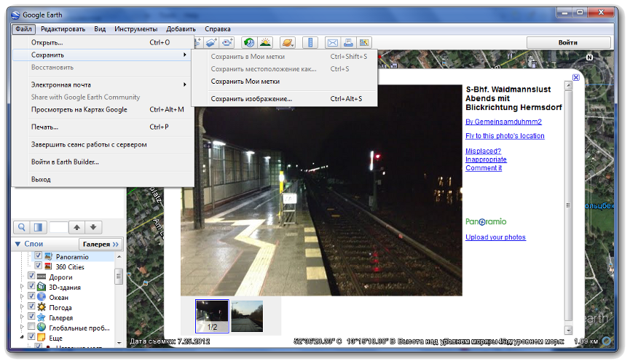Enable the Глобальные проб... layer checkbox

click(x=31, y=327)
